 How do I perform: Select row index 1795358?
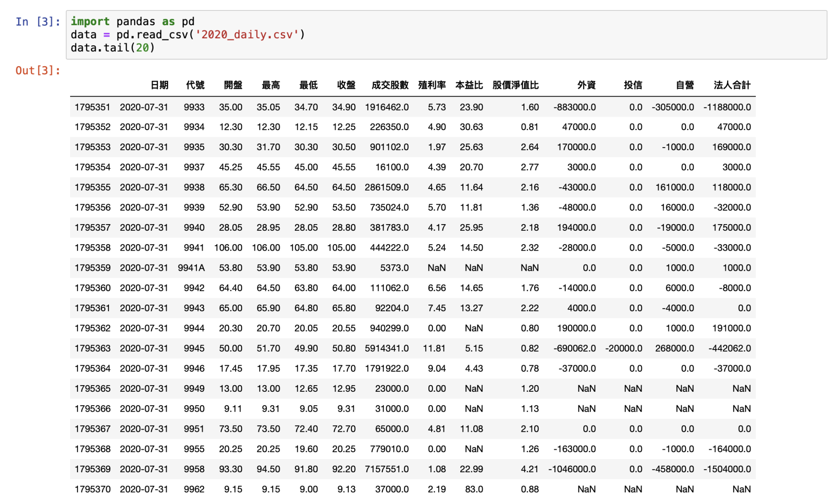(92, 248)
